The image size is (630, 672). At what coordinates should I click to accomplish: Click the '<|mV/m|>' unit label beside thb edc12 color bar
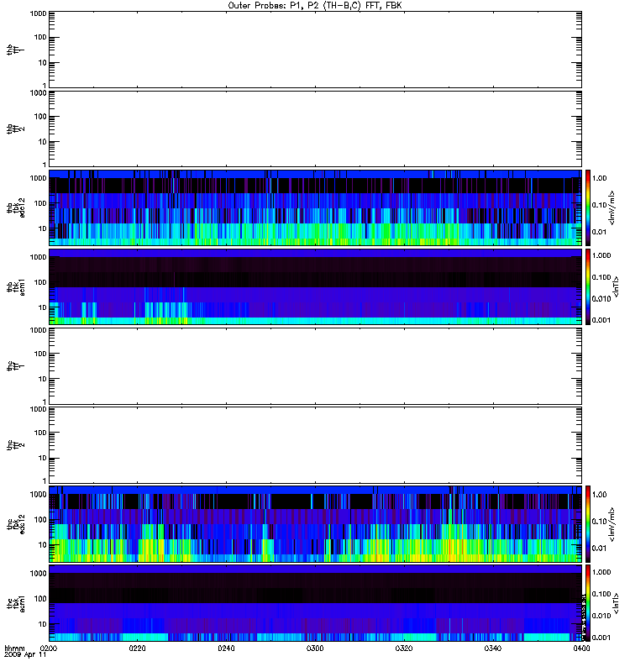click(x=612, y=207)
